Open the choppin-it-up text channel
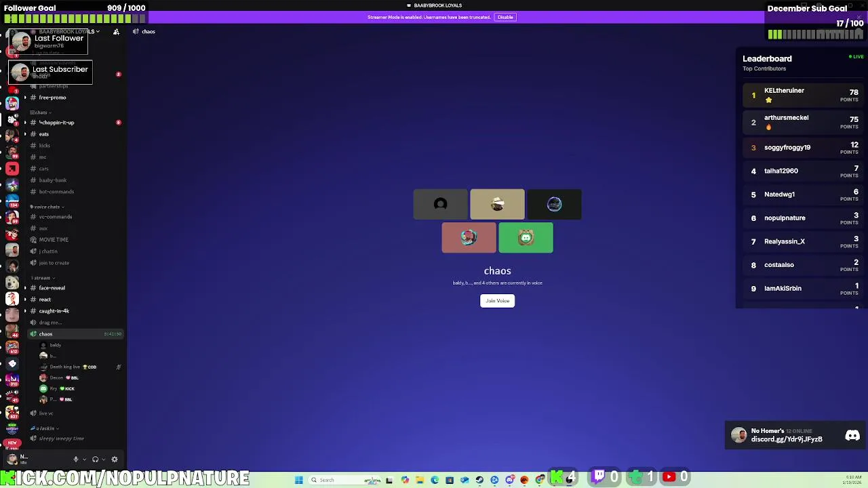 56,123
